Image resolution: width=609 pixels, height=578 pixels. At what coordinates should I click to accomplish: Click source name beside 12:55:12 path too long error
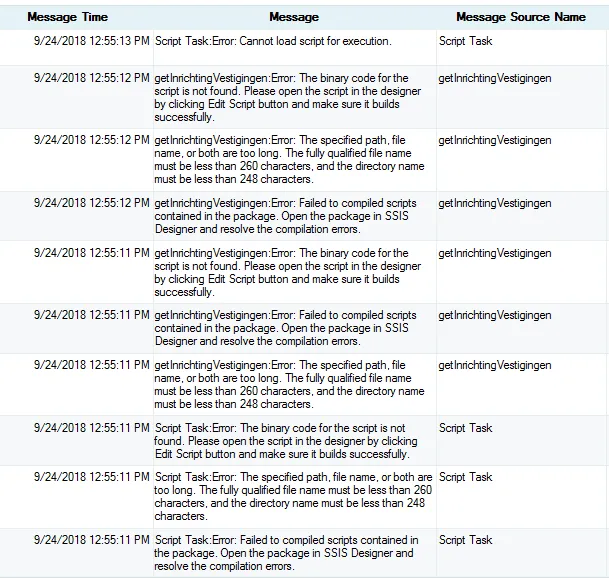pyautogui.click(x=495, y=140)
